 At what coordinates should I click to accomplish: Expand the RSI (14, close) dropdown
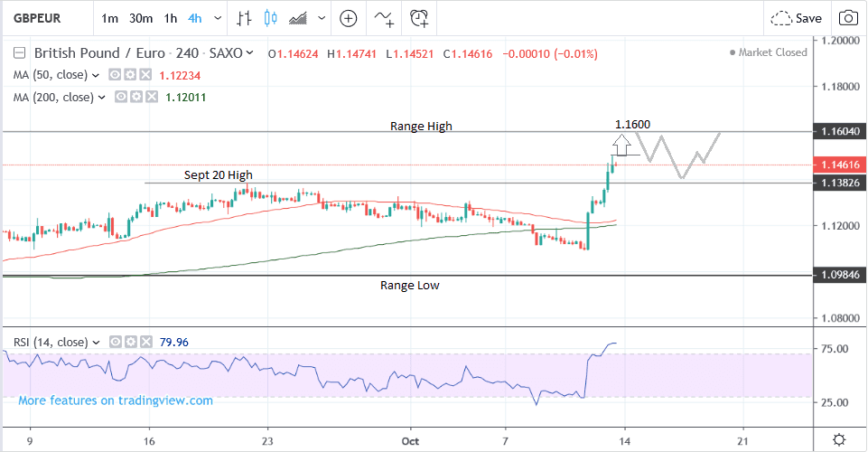(97, 343)
